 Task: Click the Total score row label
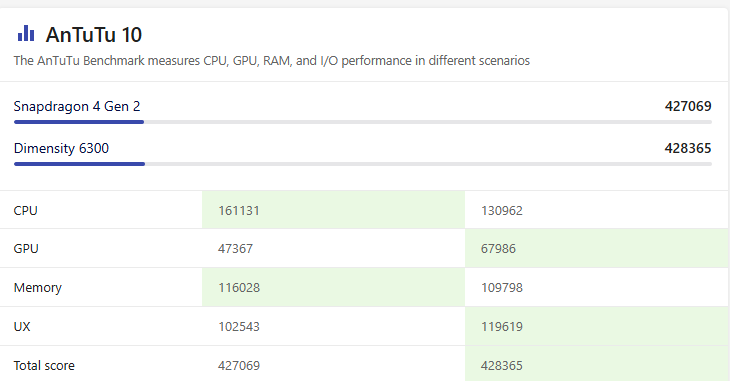pos(44,366)
